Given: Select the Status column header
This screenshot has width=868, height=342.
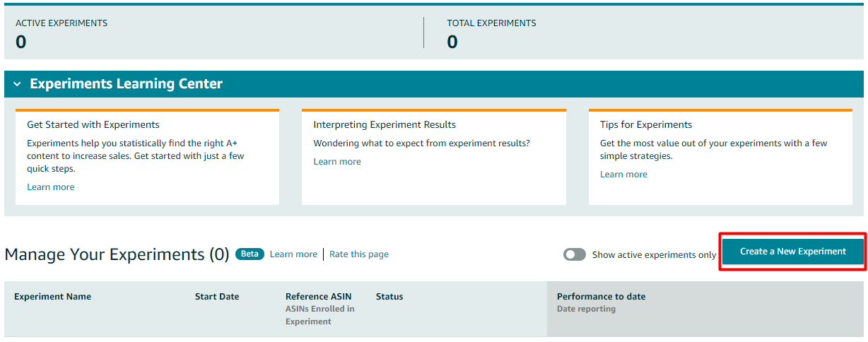Looking at the screenshot, I should coord(389,297).
